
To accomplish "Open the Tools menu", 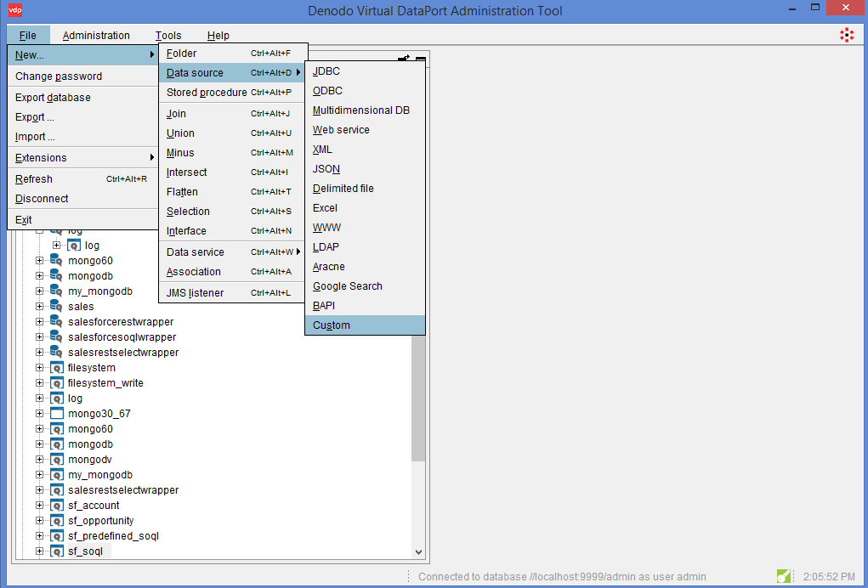I will point(168,36).
